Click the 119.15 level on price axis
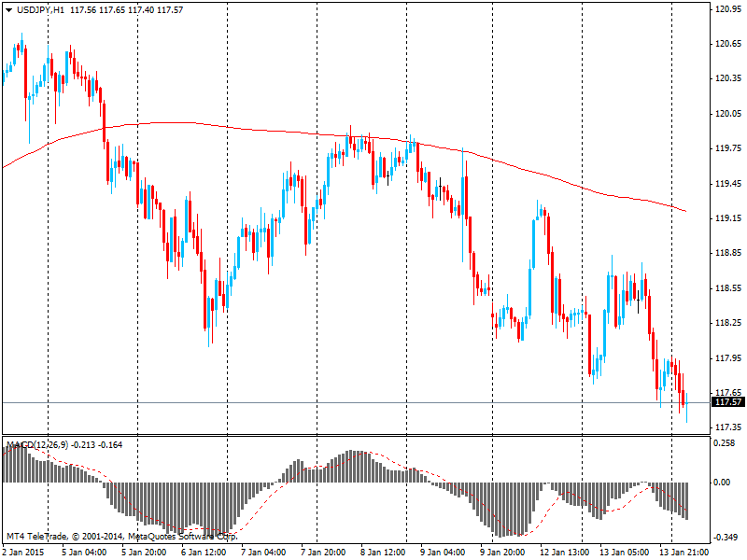 727,218
